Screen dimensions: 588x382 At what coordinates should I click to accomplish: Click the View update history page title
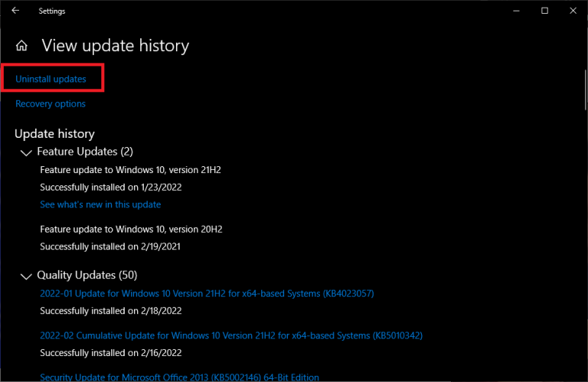(x=116, y=46)
